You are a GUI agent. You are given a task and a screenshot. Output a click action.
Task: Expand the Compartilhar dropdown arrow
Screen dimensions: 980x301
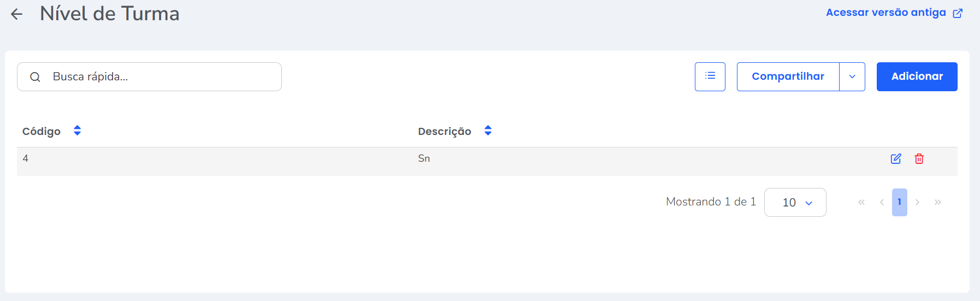click(x=852, y=76)
